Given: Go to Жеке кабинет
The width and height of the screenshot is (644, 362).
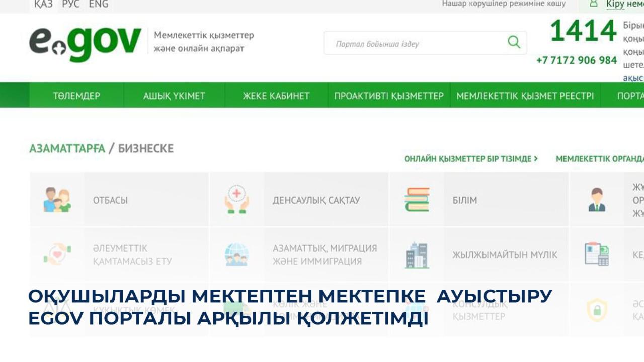Looking at the screenshot, I should [276, 96].
